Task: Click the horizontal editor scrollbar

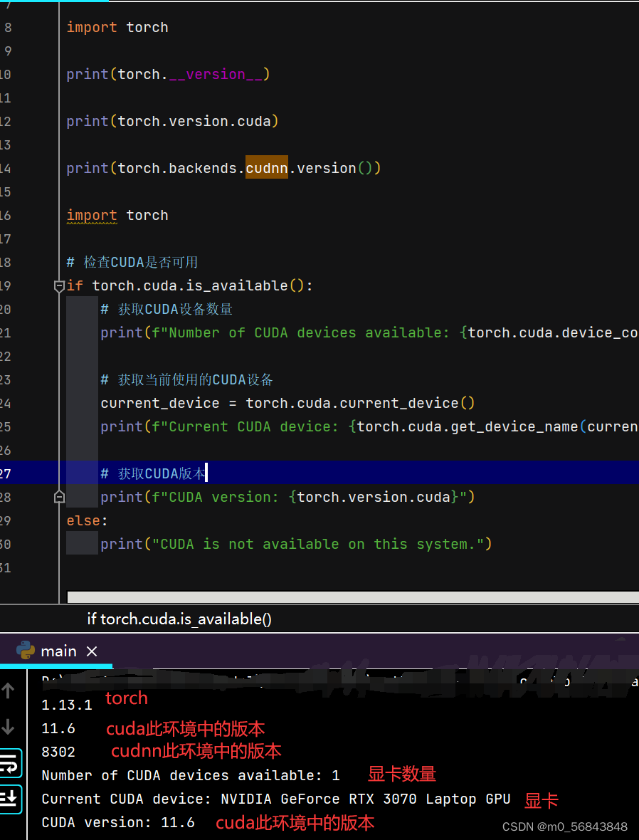Action: coord(353,597)
